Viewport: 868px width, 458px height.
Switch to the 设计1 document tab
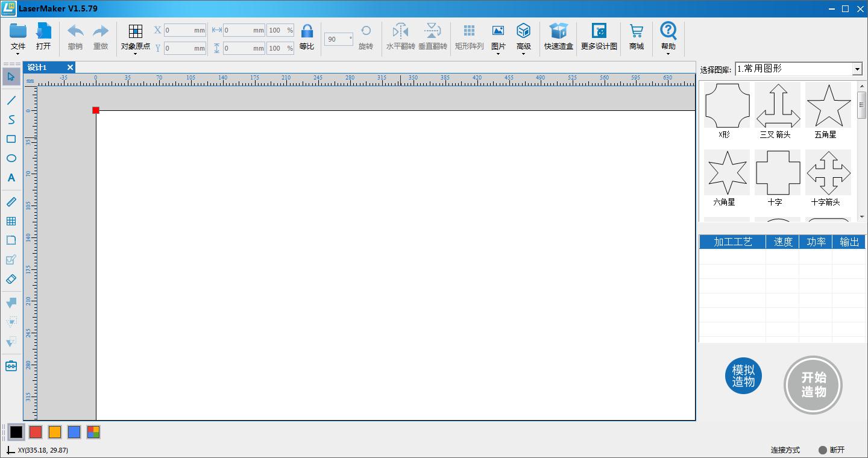click(x=37, y=67)
